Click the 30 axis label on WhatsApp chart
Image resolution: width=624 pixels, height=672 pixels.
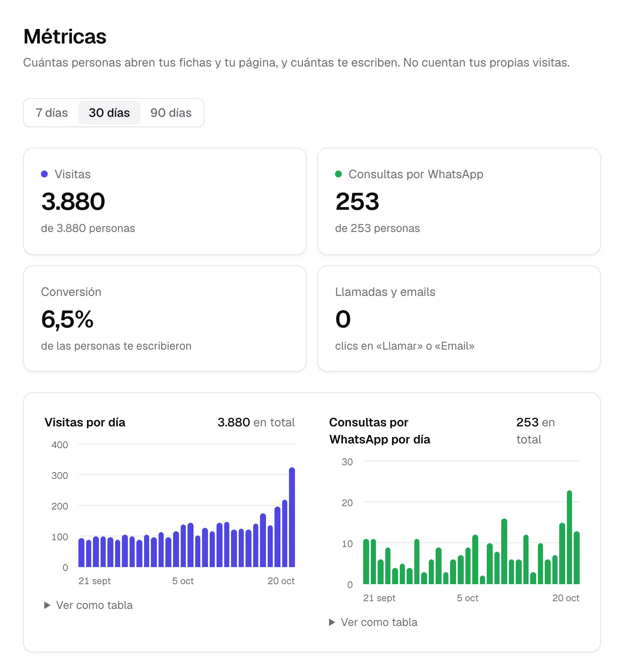coord(347,462)
